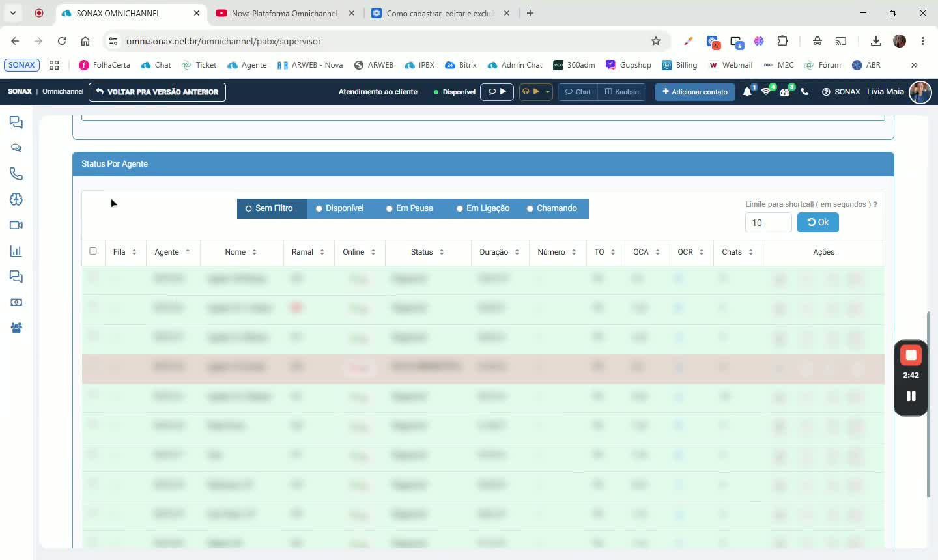Click the page vertical scrollbar
This screenshot has height=560, width=938.
(929, 404)
